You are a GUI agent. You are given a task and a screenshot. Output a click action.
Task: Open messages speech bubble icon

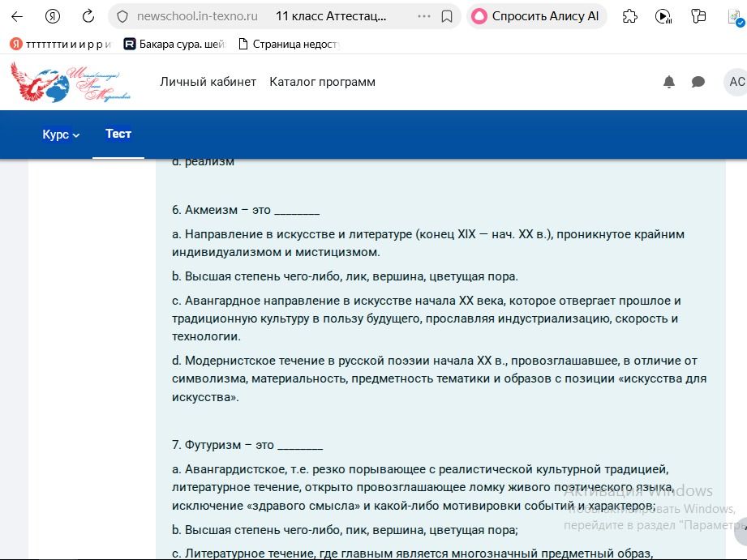[x=698, y=82]
